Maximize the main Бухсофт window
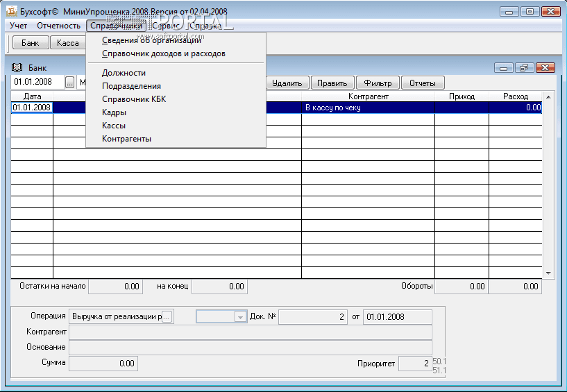The image size is (567, 392). [x=530, y=12]
